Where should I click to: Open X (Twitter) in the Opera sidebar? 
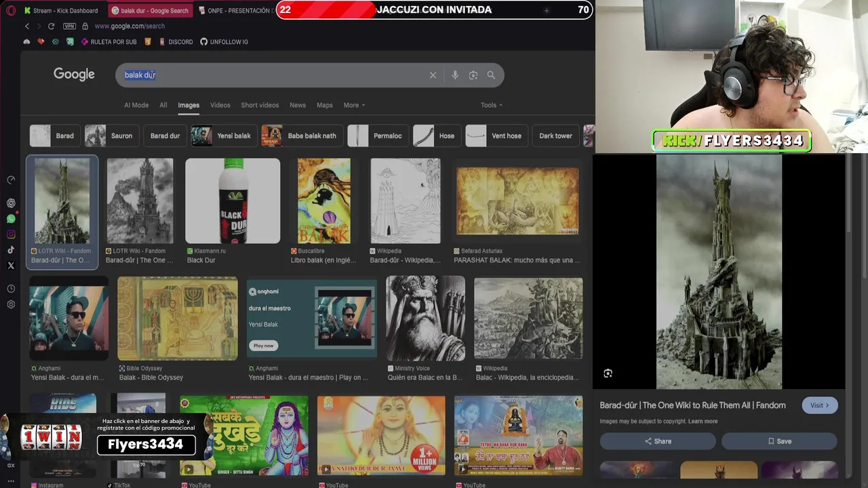click(x=11, y=266)
